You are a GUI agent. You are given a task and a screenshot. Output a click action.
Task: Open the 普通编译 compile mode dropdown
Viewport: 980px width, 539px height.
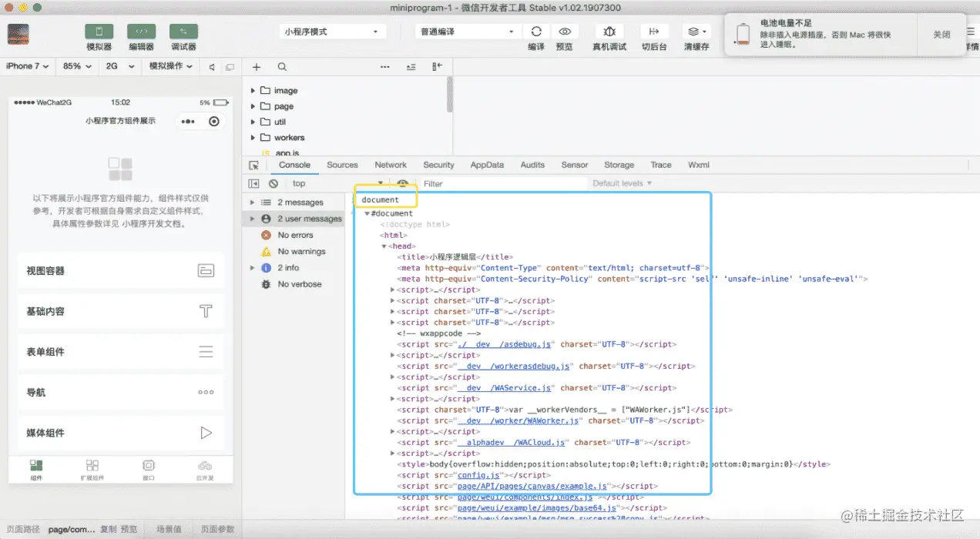[468, 32]
